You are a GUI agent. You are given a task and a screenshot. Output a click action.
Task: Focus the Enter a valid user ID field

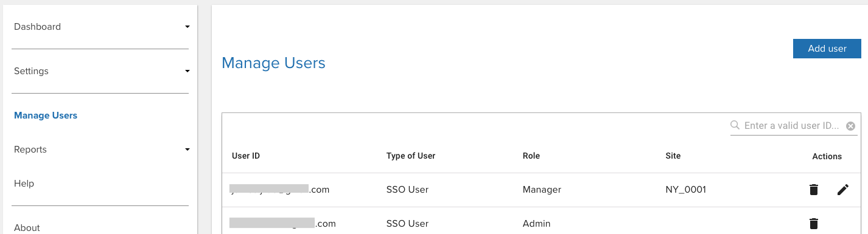(x=791, y=126)
